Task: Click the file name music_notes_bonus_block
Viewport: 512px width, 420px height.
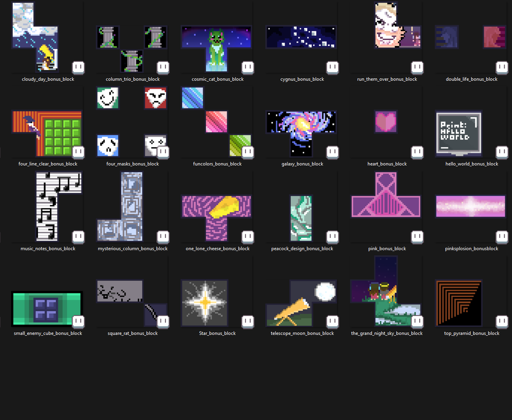Action: click(x=48, y=249)
